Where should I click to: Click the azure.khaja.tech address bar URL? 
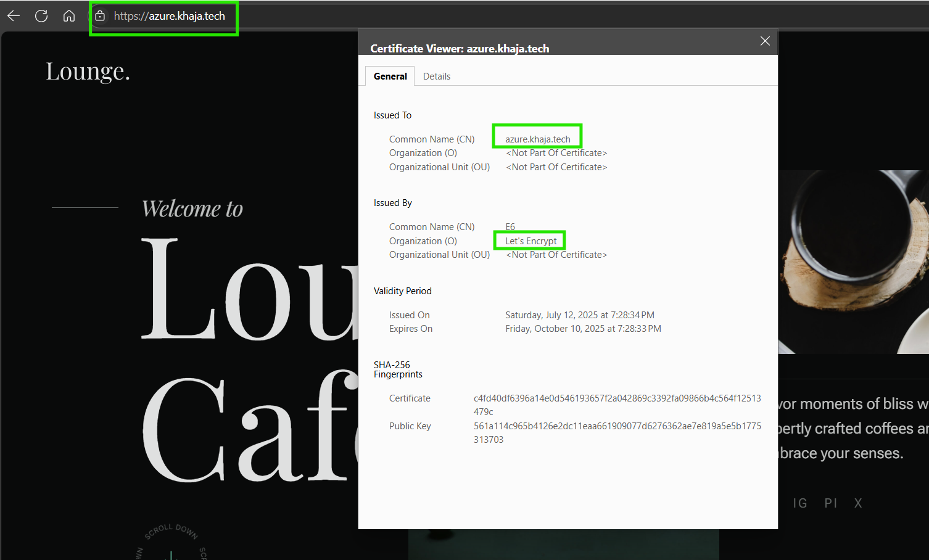[169, 16]
